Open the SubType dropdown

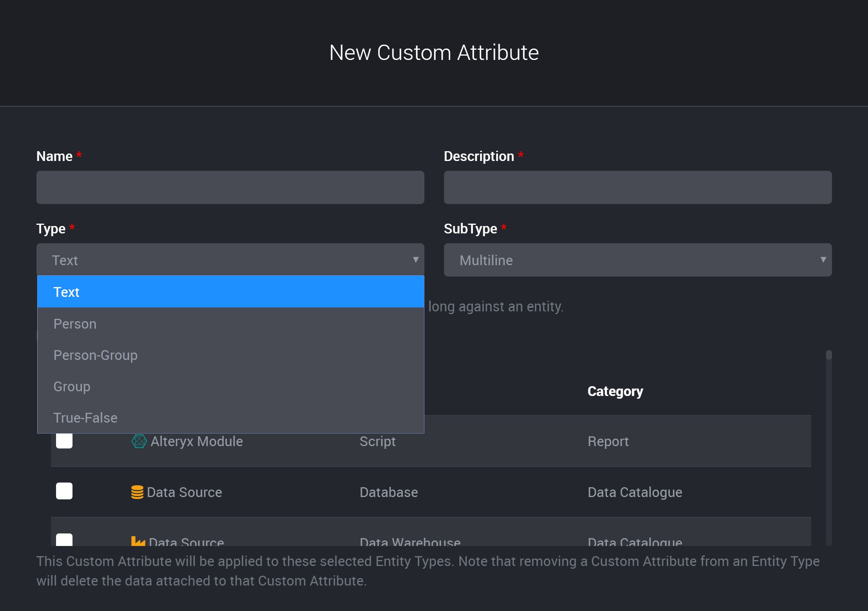click(x=638, y=260)
